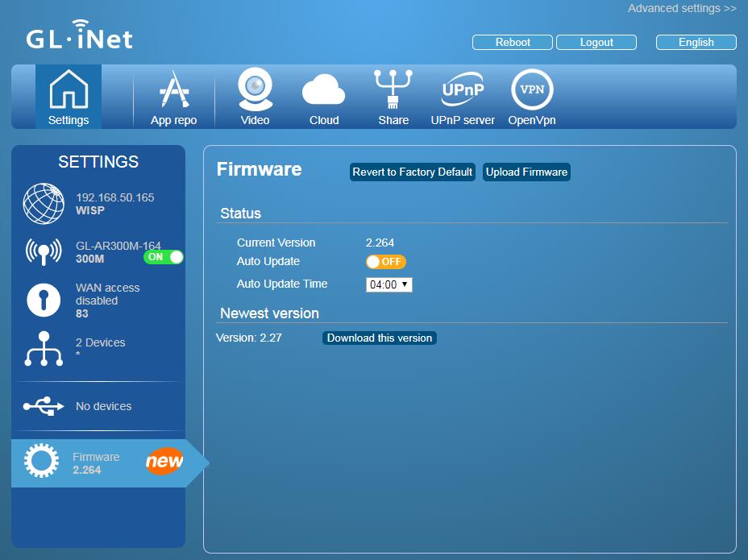The width and height of the screenshot is (748, 560).
Task: Select the WAN access disabled entry
Action: tap(98, 300)
